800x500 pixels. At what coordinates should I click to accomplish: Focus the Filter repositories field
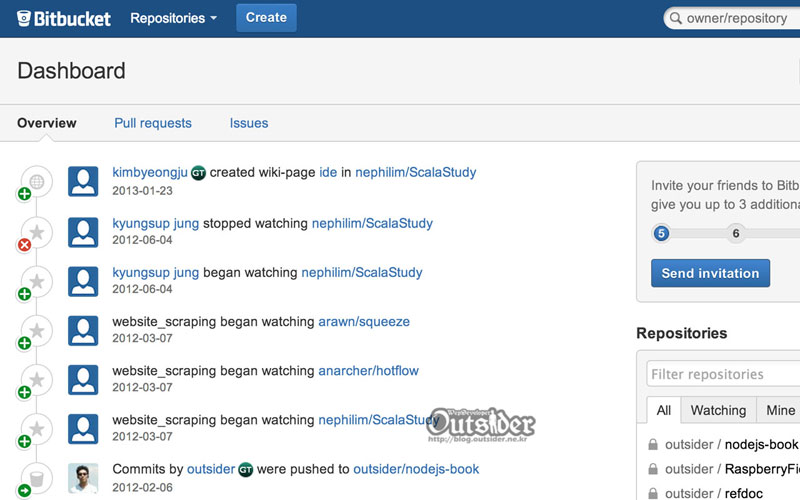[x=723, y=374]
